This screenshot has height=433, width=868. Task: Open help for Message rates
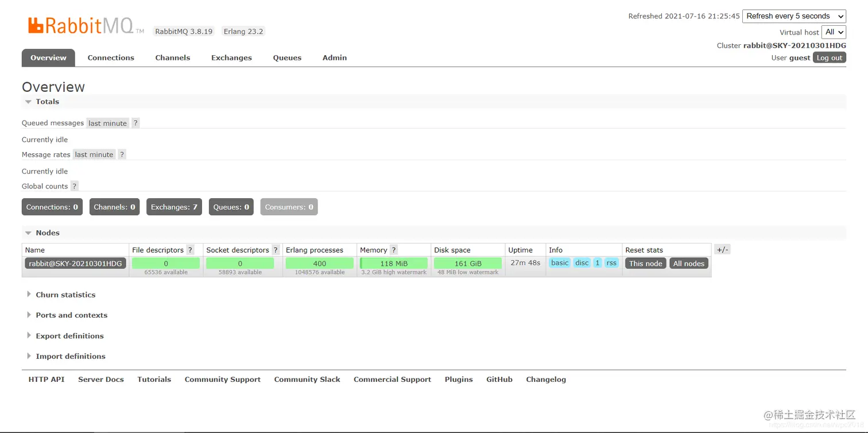coord(122,154)
